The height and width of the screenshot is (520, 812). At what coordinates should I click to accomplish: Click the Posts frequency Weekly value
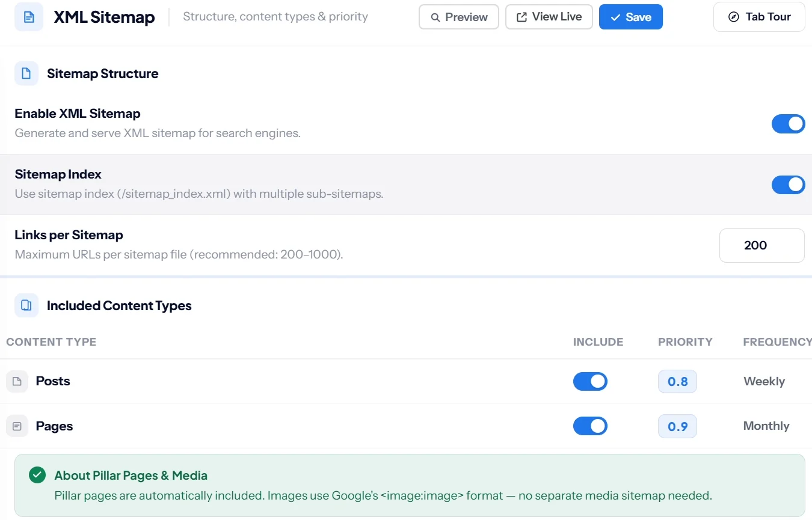764,381
